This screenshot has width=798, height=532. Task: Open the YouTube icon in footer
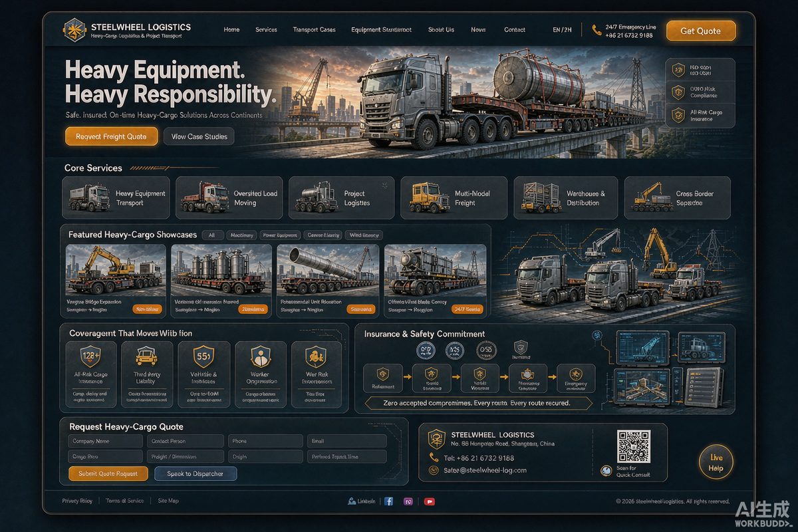coord(429,501)
